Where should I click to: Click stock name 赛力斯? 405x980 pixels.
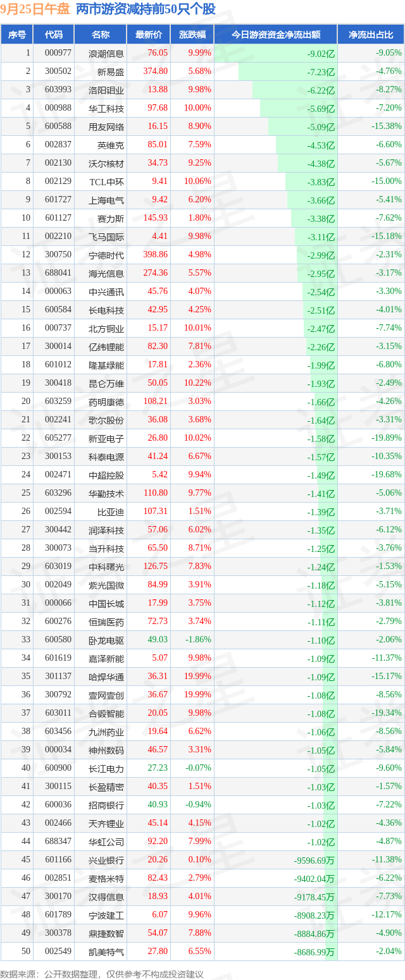(111, 219)
